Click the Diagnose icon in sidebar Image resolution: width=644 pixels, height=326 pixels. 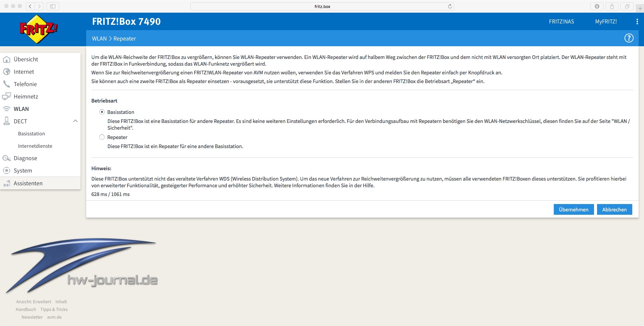(6, 158)
